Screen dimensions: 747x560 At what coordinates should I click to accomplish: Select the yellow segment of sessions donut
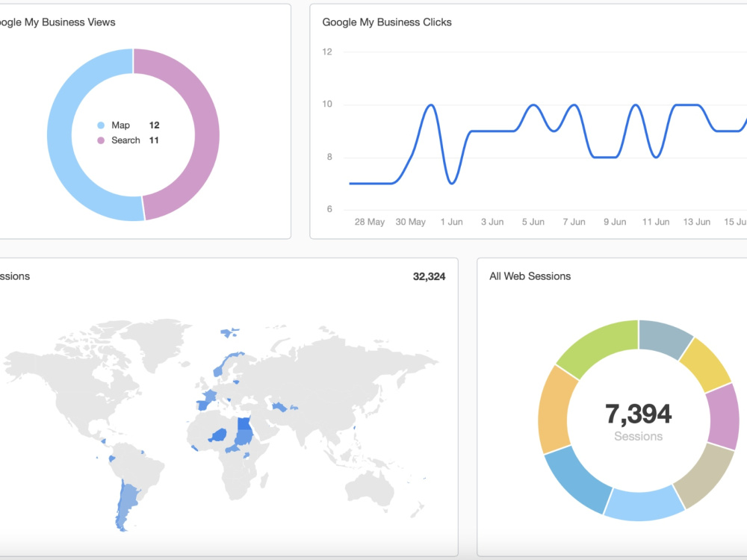[705, 366]
